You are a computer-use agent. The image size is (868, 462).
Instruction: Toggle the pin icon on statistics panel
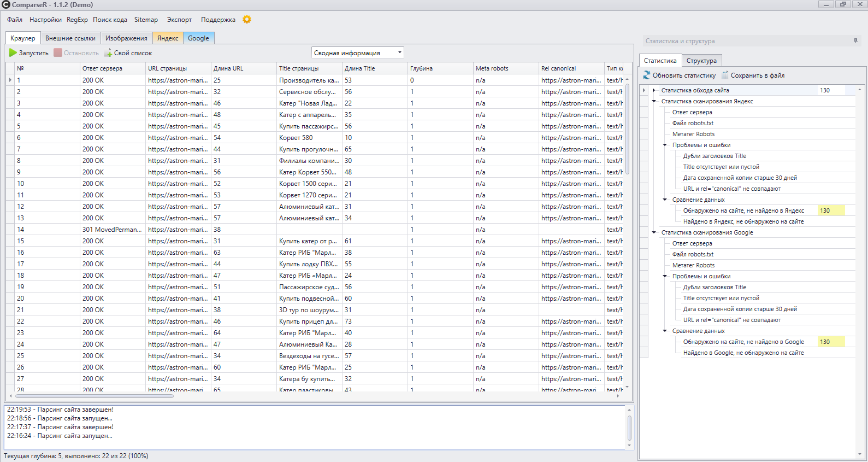855,41
